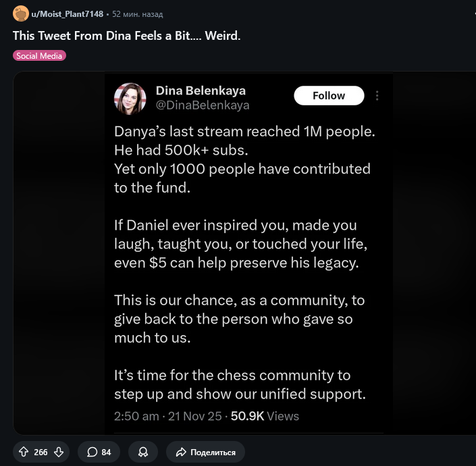476x466 pixels.
Task: Click the 266 vote score
Action: (41, 452)
